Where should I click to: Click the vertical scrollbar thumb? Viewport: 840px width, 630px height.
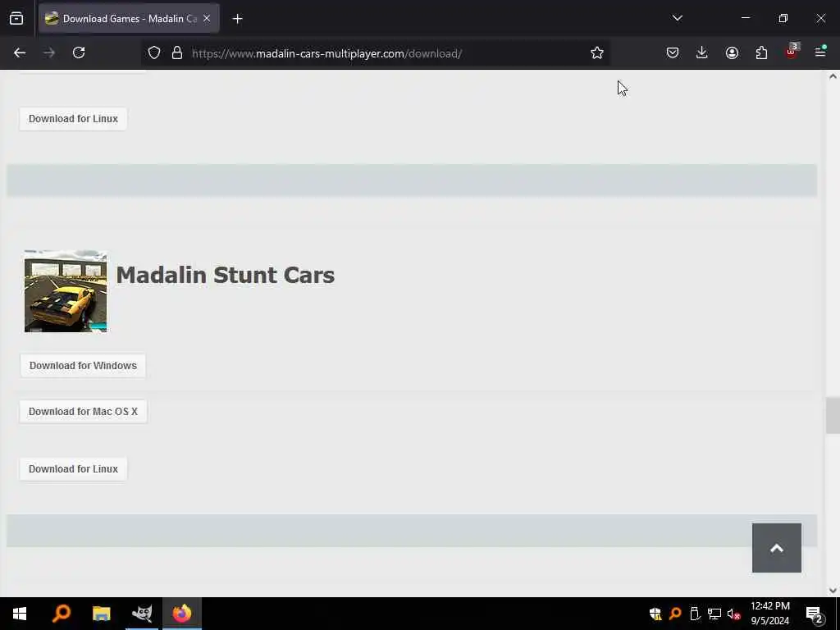833,415
